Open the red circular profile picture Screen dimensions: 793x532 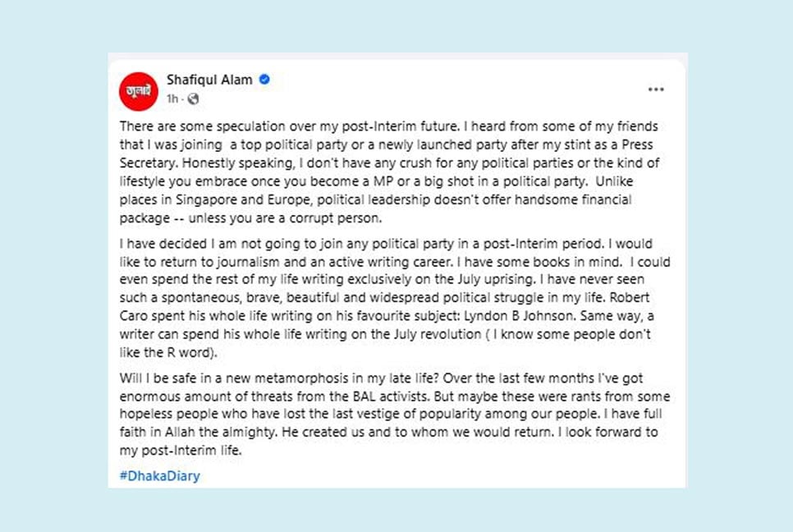pyautogui.click(x=139, y=91)
